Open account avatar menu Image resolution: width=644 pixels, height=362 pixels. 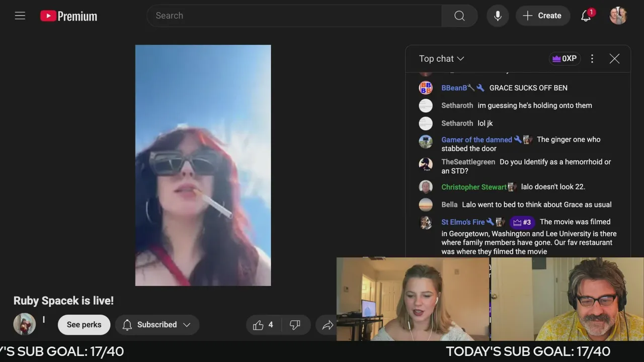pyautogui.click(x=618, y=16)
